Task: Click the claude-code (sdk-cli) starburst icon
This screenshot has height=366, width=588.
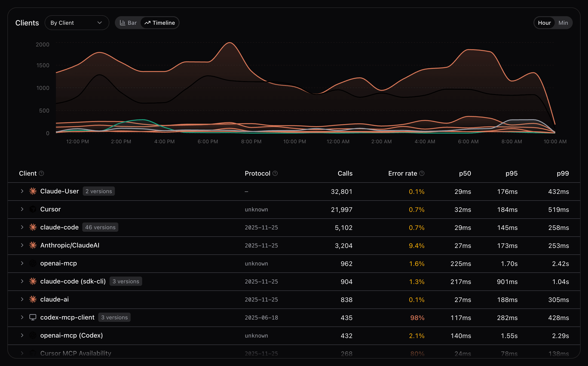Action: click(33, 281)
